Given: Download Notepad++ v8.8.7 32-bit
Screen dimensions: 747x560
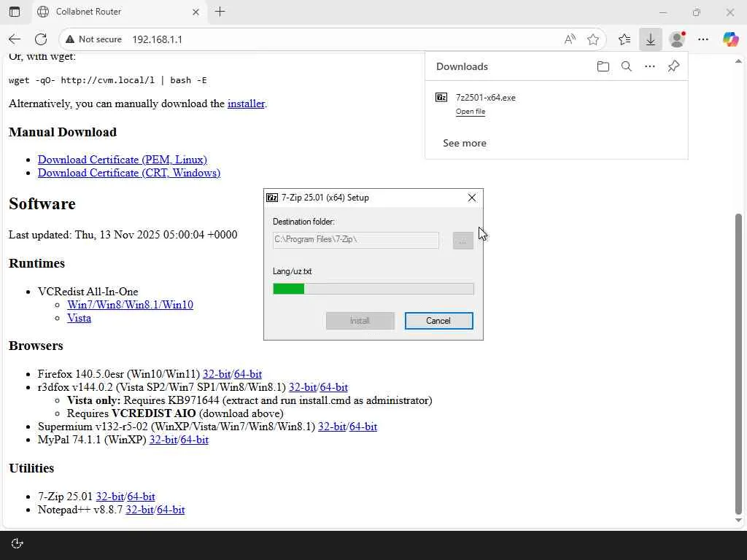Looking at the screenshot, I should click(139, 510).
